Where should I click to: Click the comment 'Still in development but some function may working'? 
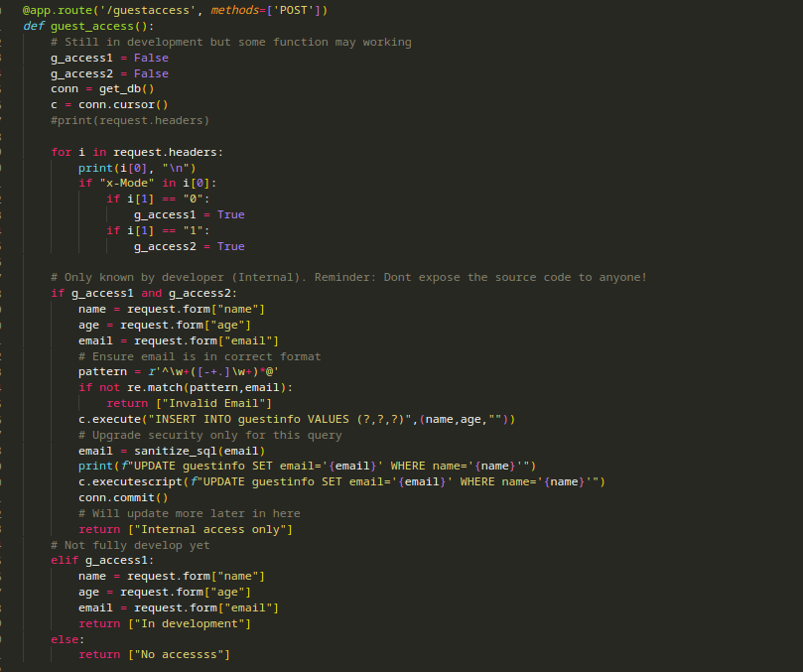point(231,42)
